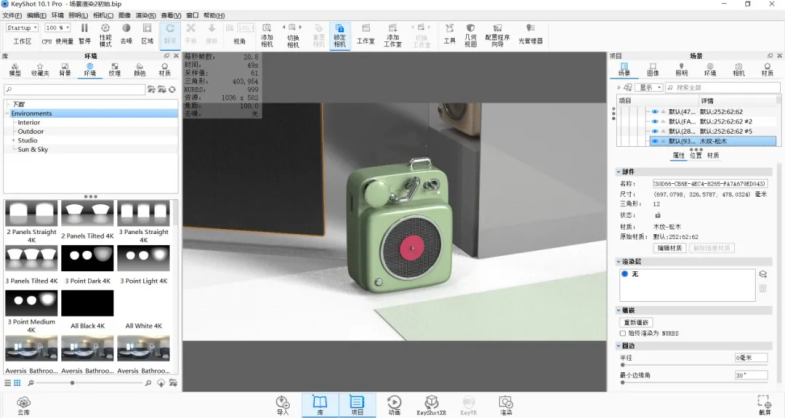Click the 导入 (Import) icon in bottom bar
This screenshot has width=785, height=418.
tap(282, 402)
